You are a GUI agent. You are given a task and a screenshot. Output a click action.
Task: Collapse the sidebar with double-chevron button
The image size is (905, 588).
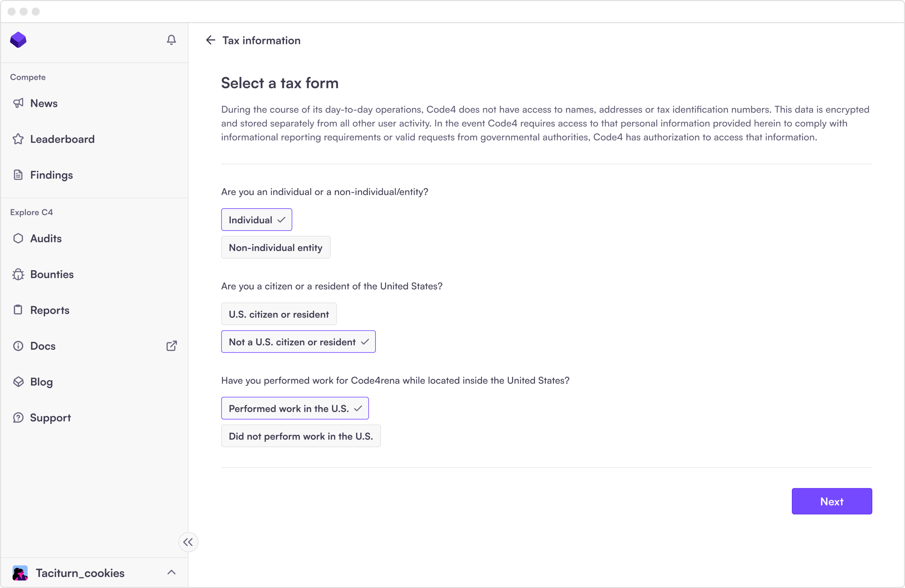tap(188, 542)
